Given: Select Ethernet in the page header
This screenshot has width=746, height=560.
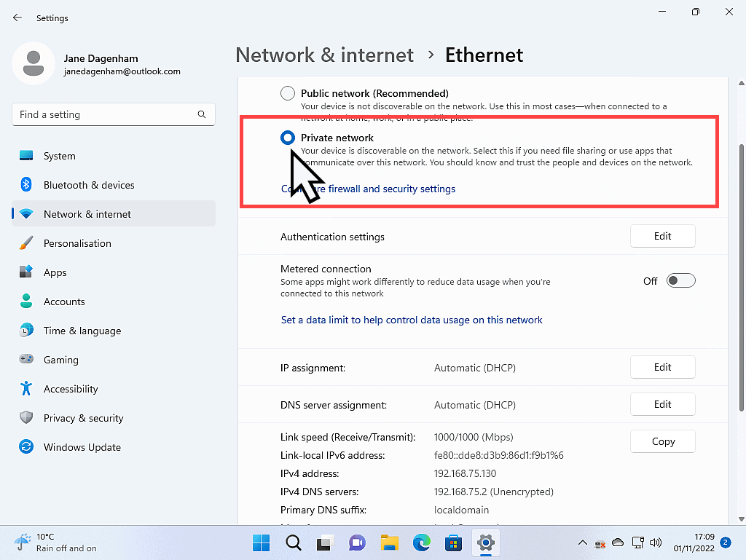Looking at the screenshot, I should pos(484,55).
